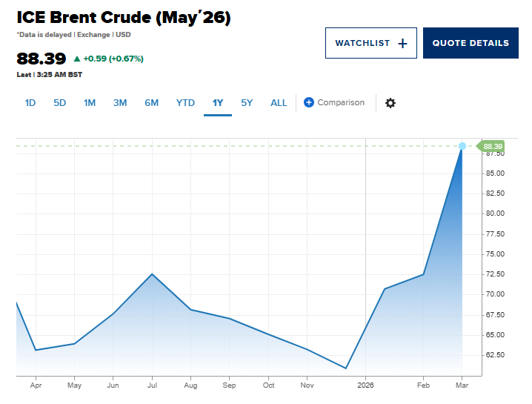Click the Apr label on x-axis
The width and height of the screenshot is (532, 404).
point(36,385)
